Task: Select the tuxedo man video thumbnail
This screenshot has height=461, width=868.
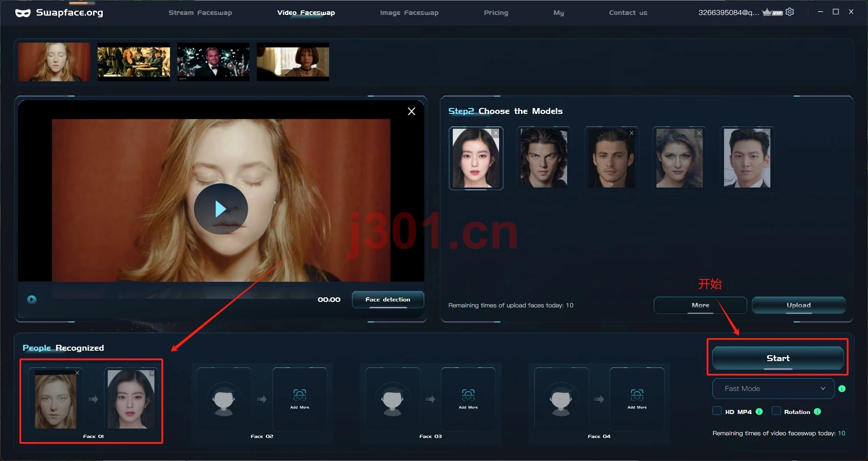Action: point(213,62)
